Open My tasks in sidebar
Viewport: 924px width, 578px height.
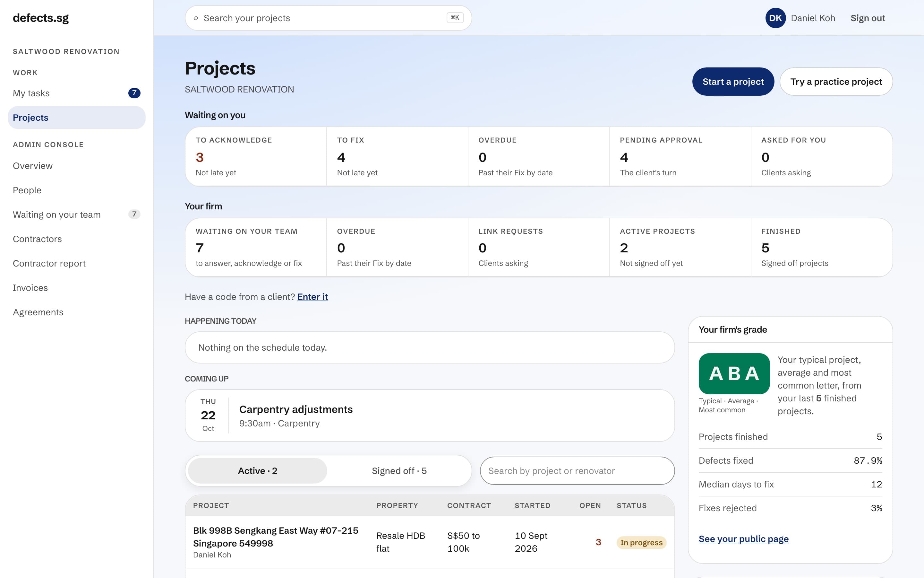pyautogui.click(x=76, y=93)
